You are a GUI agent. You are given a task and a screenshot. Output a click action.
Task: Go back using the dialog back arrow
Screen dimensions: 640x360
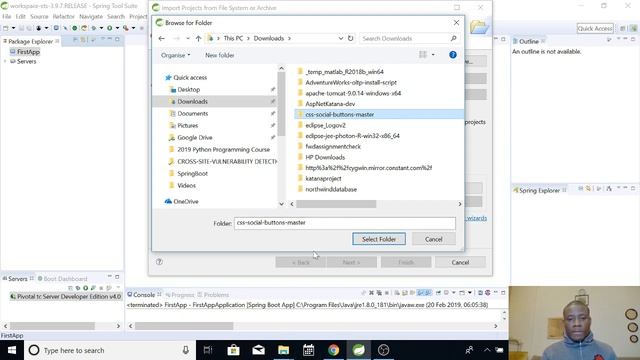pos(162,38)
